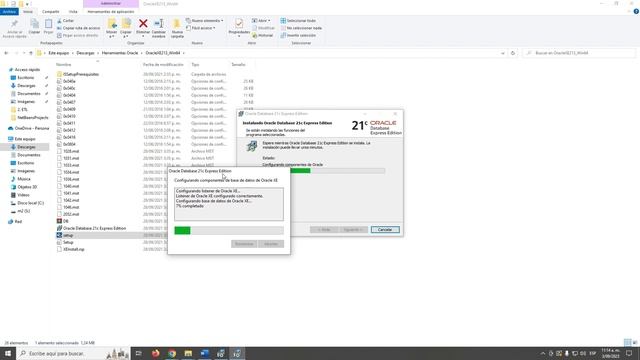
Task: Select Oracle Database 21c Express Edition file
Action: [94, 228]
